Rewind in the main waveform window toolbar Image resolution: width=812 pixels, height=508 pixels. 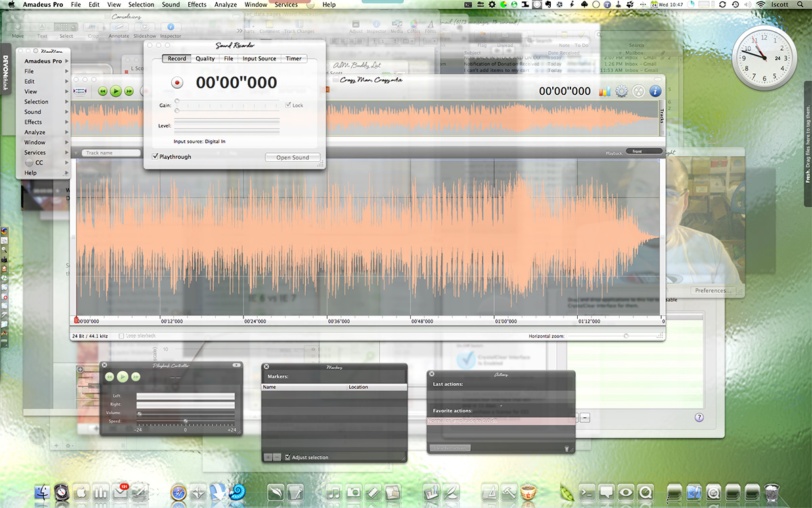[103, 91]
